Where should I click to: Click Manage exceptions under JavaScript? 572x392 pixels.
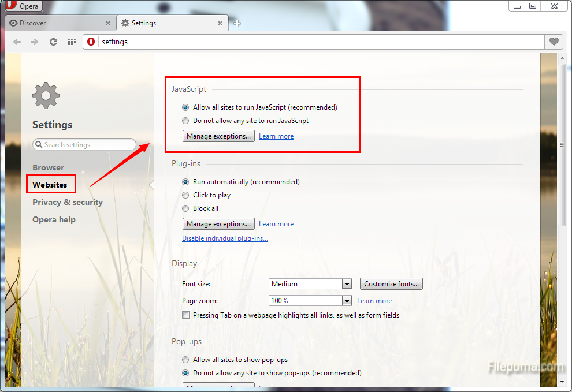click(218, 136)
